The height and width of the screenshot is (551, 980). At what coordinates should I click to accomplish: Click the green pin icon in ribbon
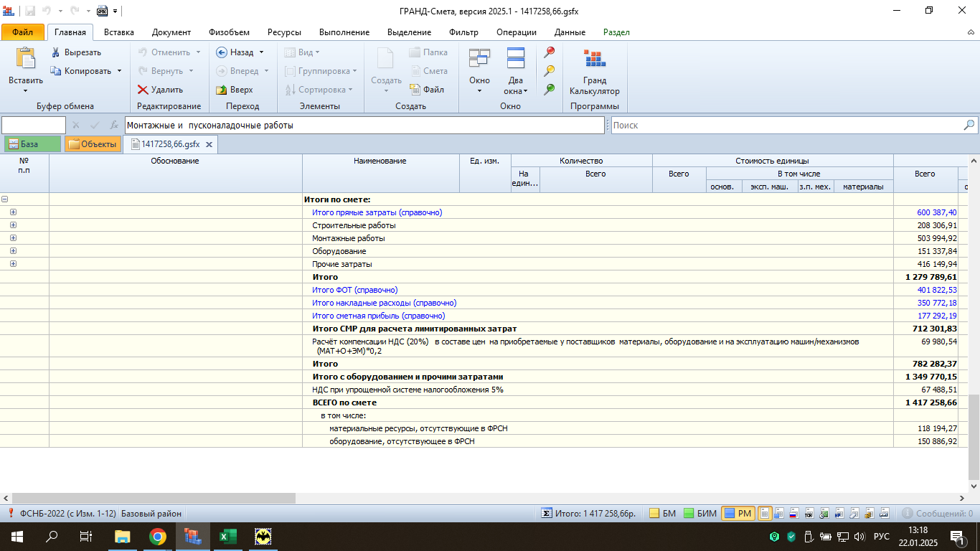click(x=550, y=89)
